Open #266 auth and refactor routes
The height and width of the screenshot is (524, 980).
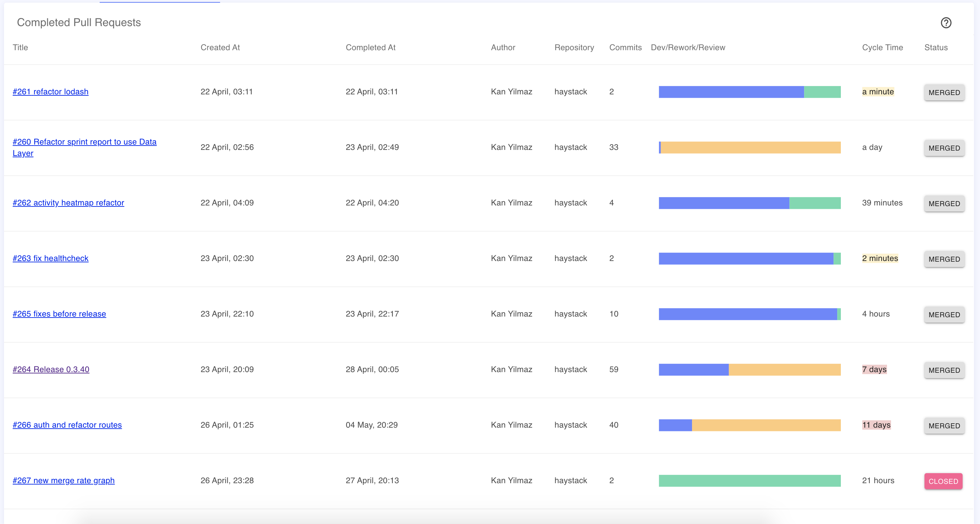tap(67, 425)
